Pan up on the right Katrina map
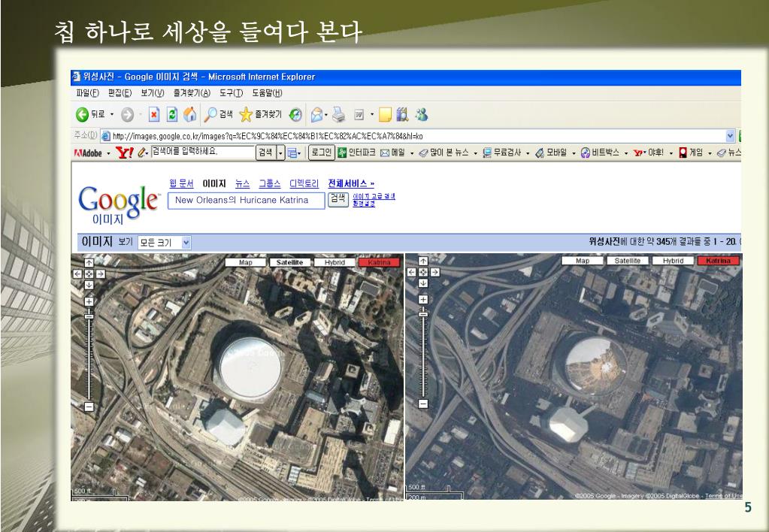769x532 pixels. click(x=423, y=261)
